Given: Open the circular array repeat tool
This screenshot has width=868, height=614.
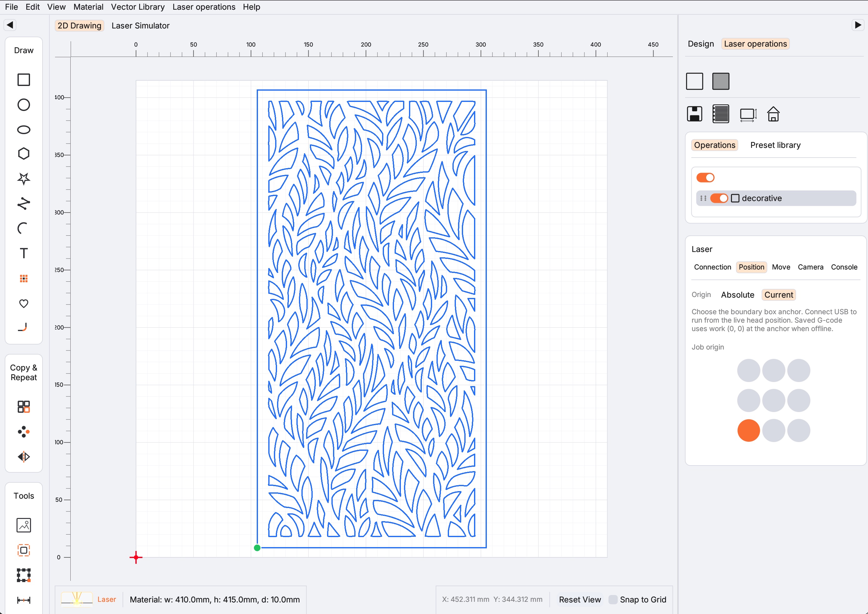Looking at the screenshot, I should point(23,431).
